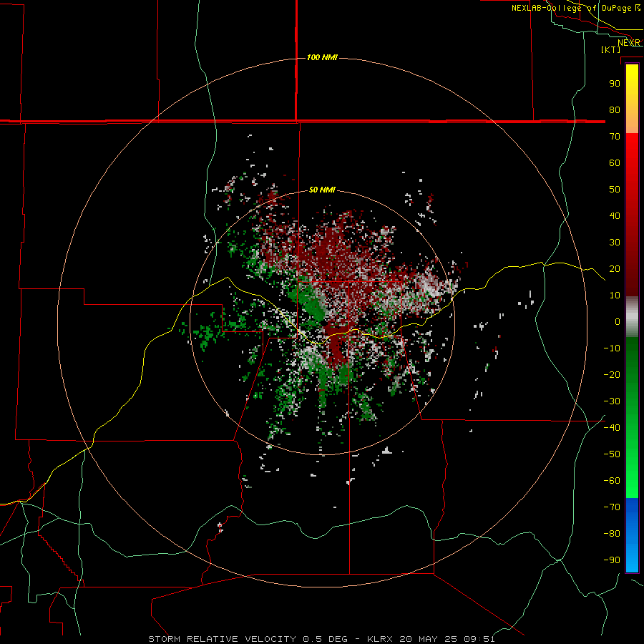Click the -30 value on velocity scale

(x=612, y=401)
